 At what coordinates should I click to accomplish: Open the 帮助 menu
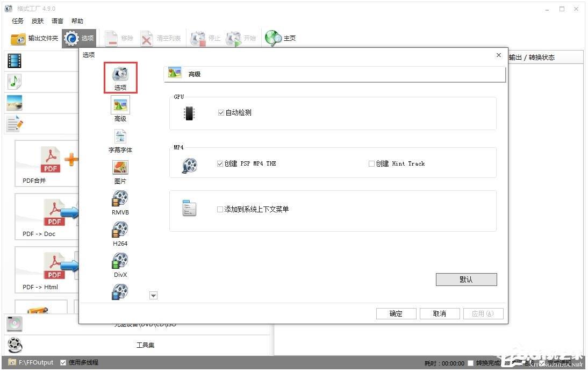click(x=77, y=21)
